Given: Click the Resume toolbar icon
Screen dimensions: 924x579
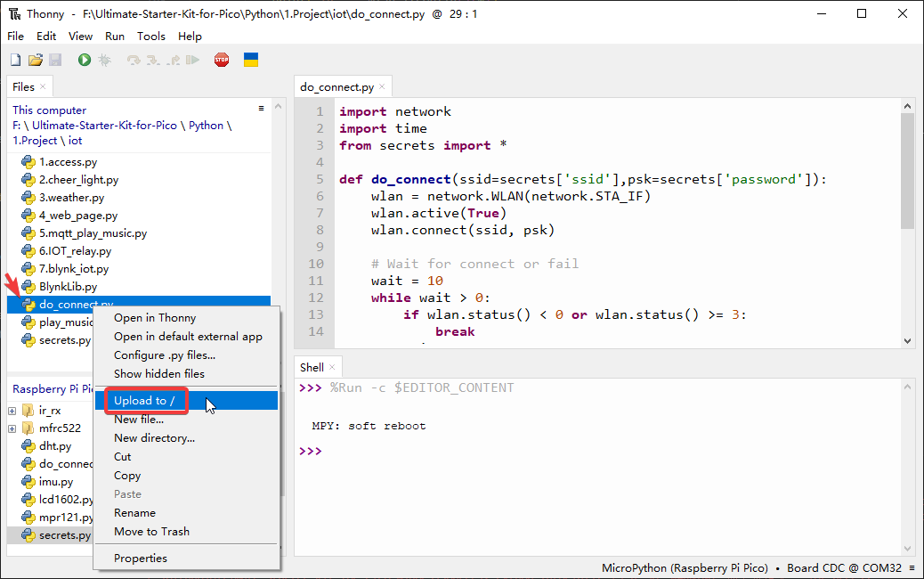Looking at the screenshot, I should [192, 60].
